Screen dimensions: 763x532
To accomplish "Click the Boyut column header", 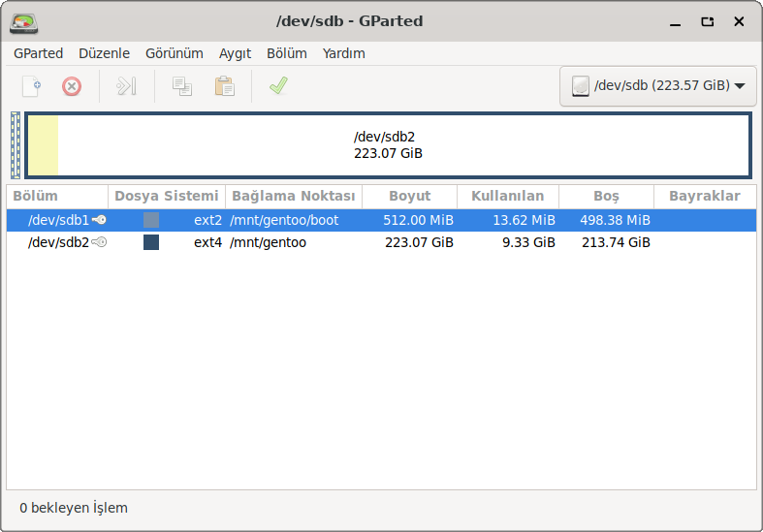I will (410, 196).
